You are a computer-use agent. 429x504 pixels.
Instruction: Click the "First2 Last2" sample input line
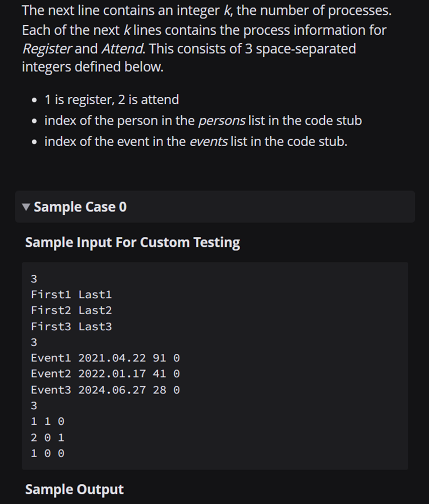(71, 310)
